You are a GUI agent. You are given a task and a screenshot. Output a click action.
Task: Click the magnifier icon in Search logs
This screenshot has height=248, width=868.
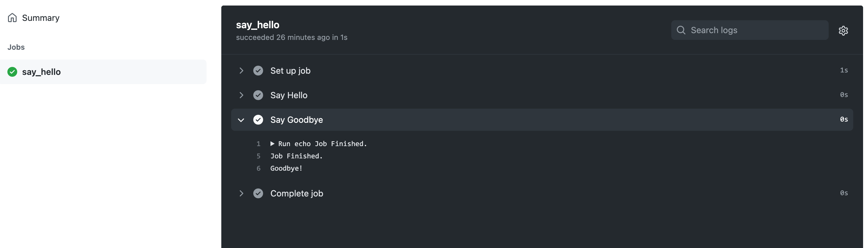tap(681, 30)
